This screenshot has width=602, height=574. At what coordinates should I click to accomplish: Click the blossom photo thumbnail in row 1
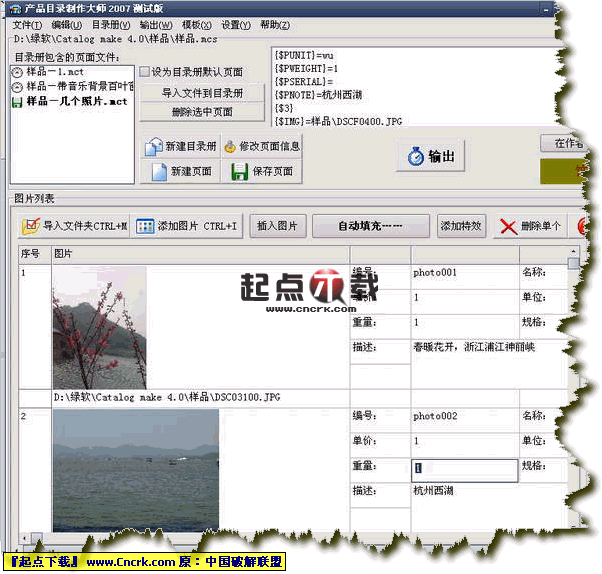click(99, 328)
